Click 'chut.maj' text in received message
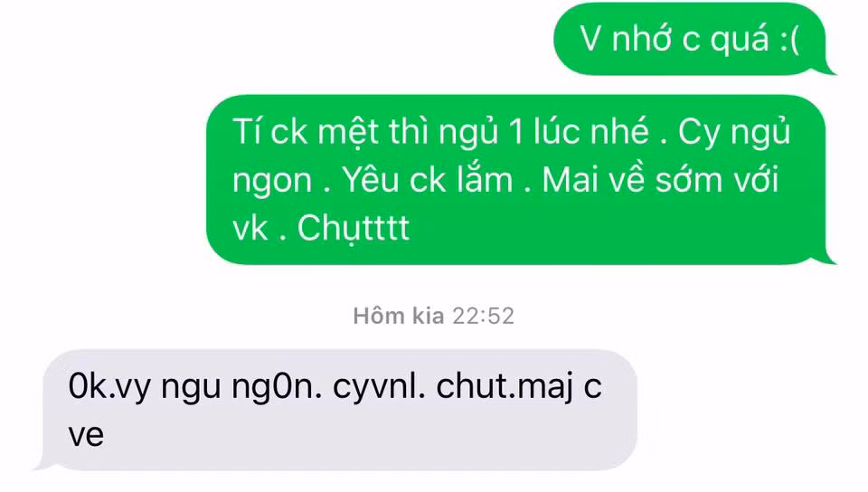The width and height of the screenshot is (868, 492). click(x=505, y=387)
